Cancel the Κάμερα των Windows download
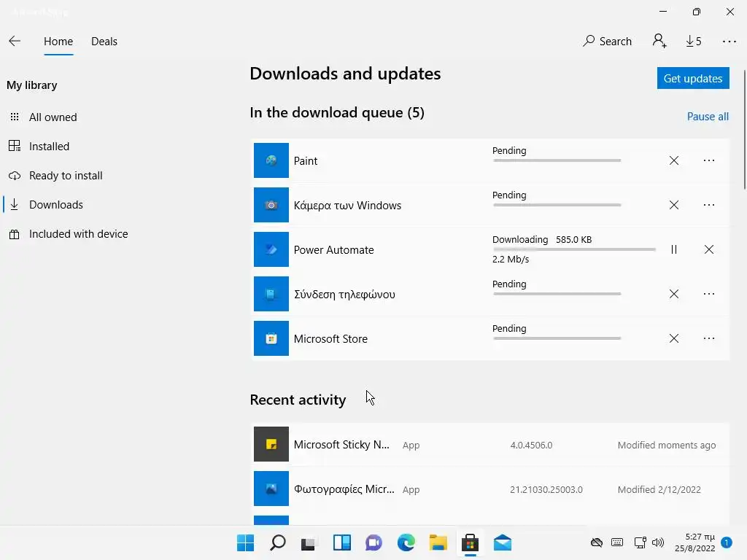Screen dimensions: 747x560 673,205
